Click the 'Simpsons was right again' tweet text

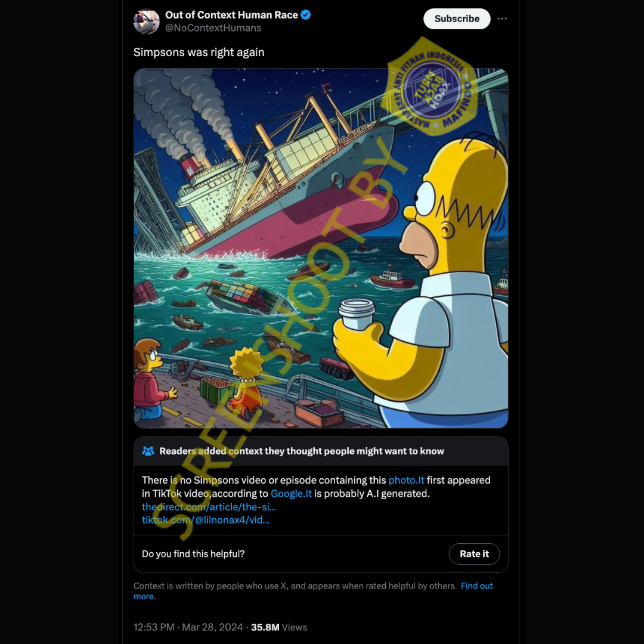(199, 52)
